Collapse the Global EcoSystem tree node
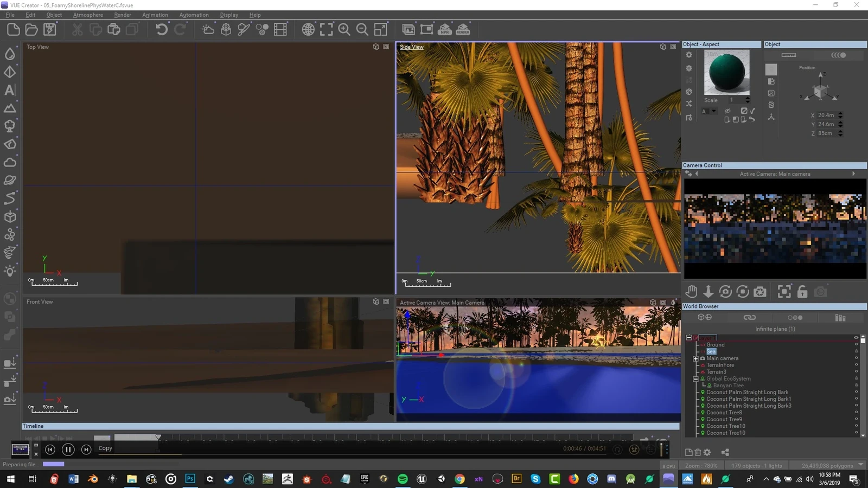The image size is (868, 488). coord(695,379)
